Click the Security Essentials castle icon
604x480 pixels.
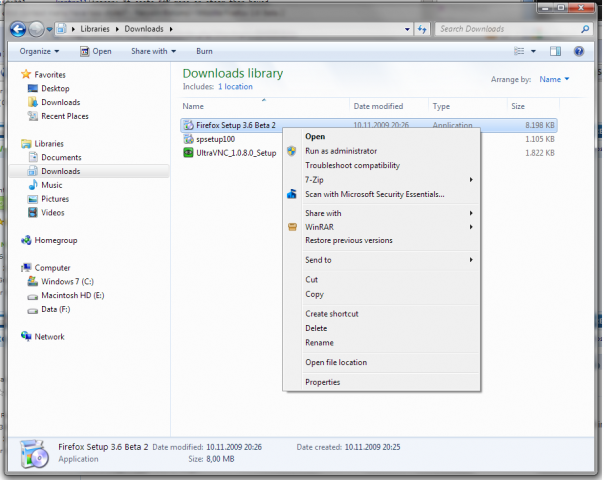pos(292,194)
